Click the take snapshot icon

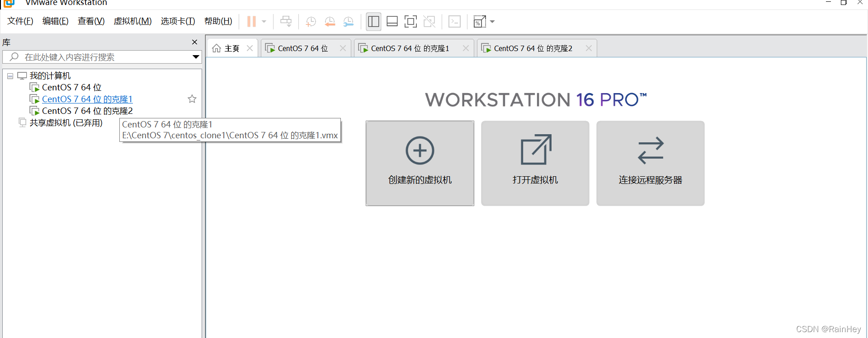311,21
